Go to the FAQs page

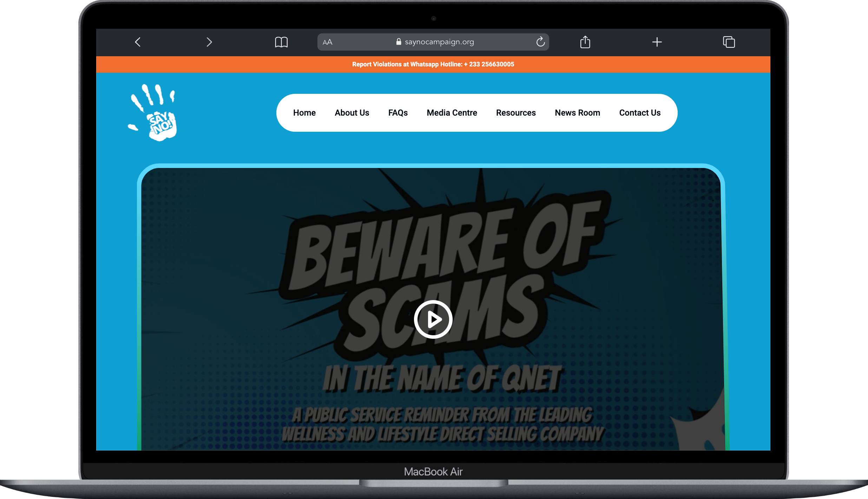(x=398, y=113)
